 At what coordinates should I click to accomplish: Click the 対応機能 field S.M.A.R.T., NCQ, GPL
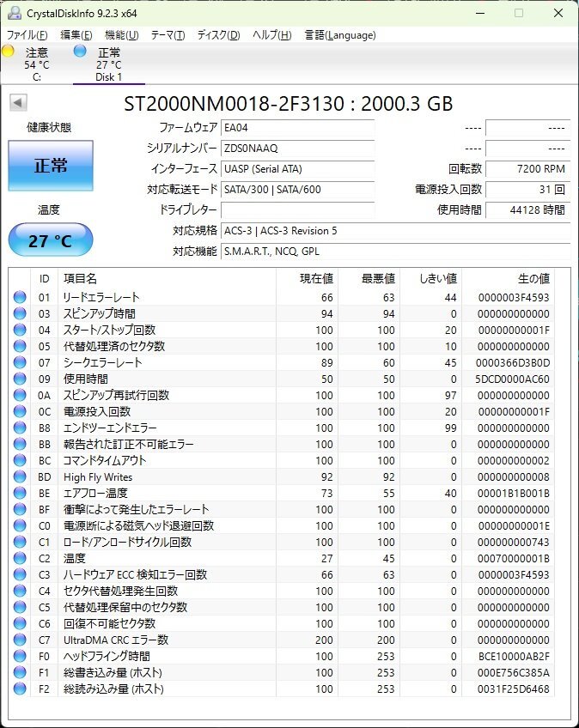point(396,252)
